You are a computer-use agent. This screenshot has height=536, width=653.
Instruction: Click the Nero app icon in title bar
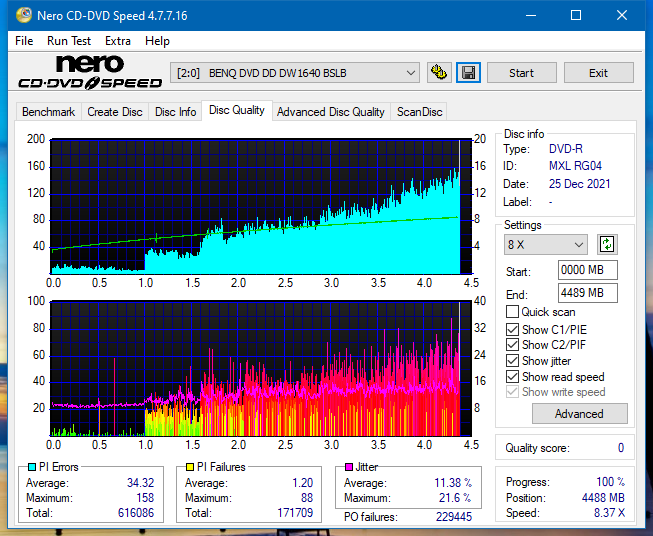pyautogui.click(x=24, y=15)
